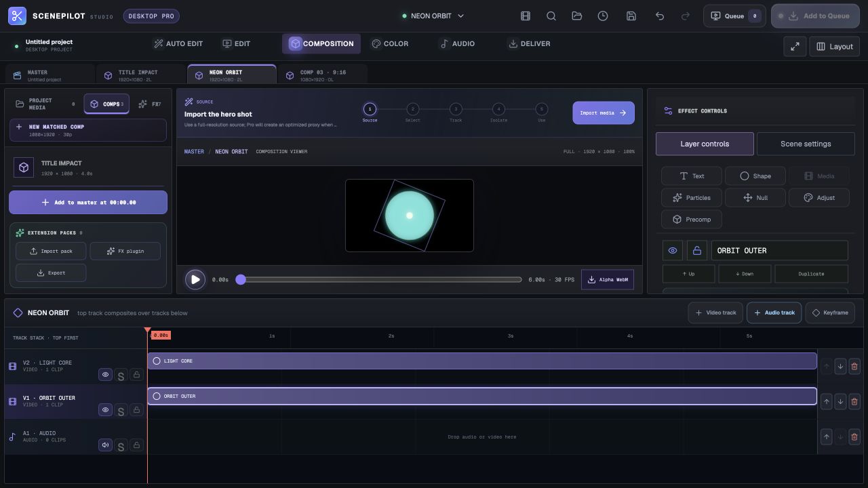Click the V2 track filmstrip icon
This screenshot has height=488, width=868.
coord(12,366)
